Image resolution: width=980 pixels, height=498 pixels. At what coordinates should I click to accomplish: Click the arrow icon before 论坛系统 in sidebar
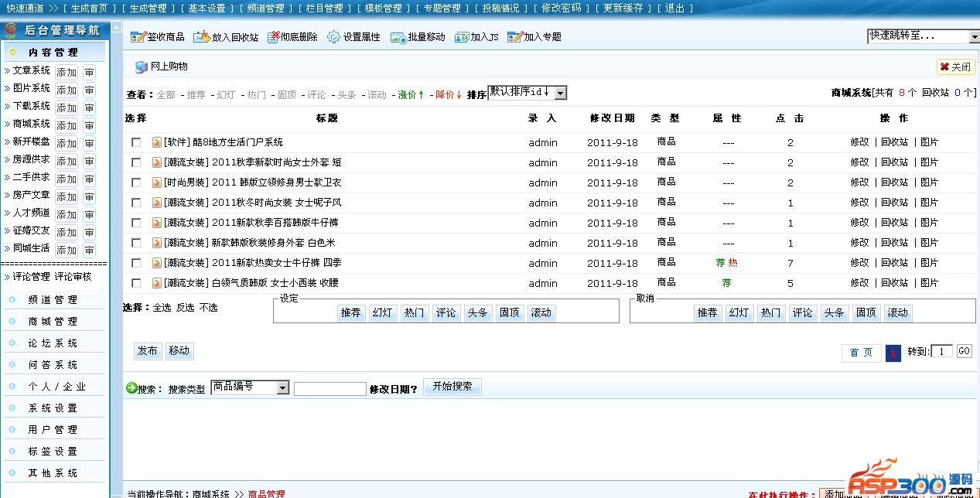point(12,343)
